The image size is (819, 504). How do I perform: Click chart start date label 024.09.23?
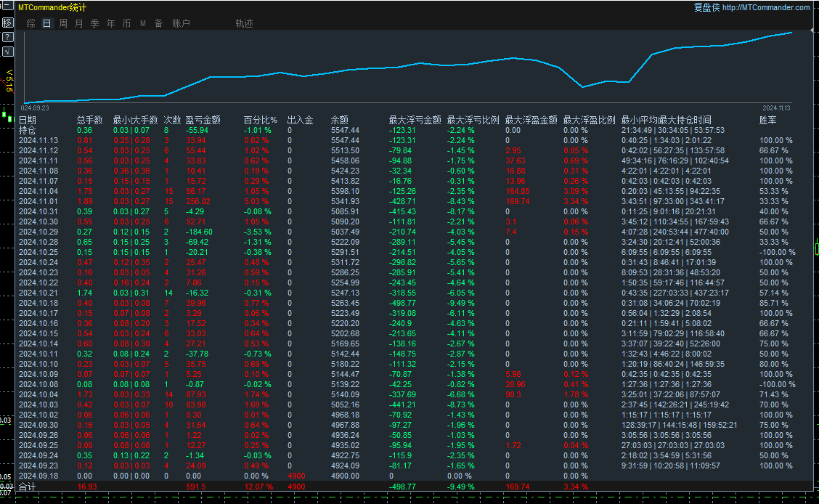click(35, 108)
